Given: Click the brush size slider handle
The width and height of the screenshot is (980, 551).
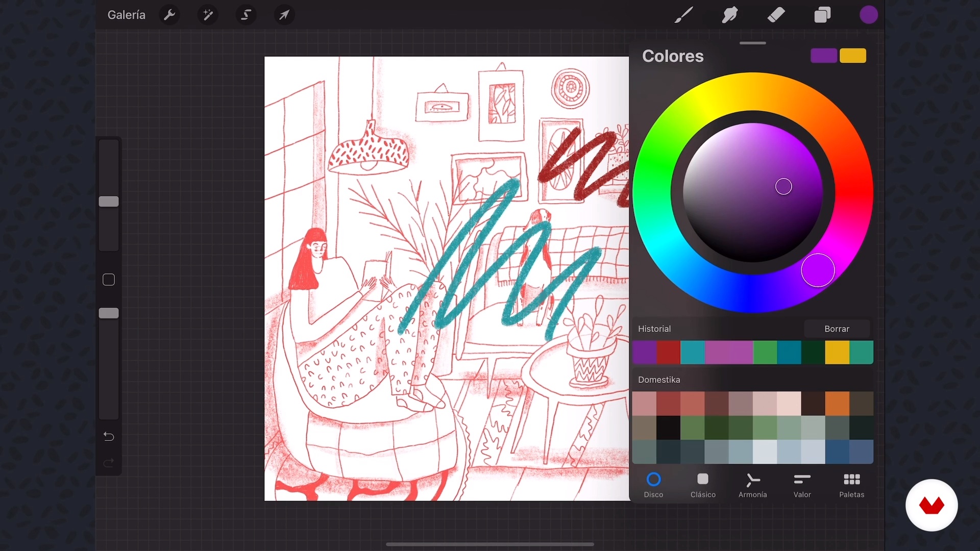Looking at the screenshot, I should click(109, 202).
